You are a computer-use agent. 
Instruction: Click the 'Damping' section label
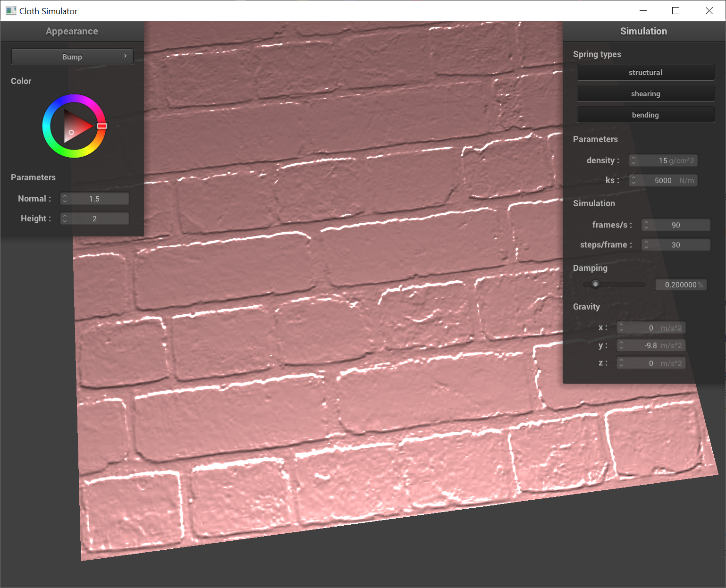pos(590,268)
